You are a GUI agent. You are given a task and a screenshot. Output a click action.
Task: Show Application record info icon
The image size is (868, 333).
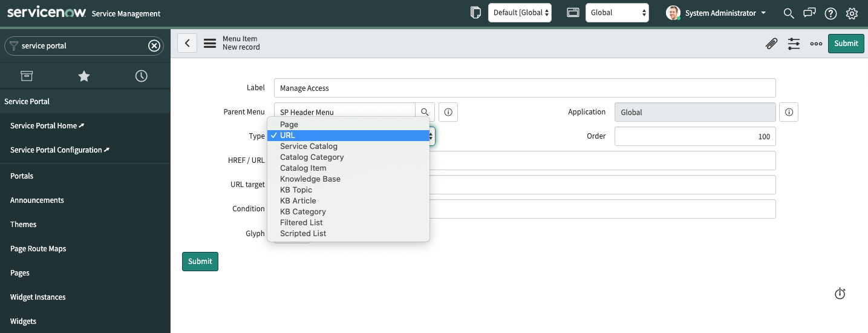tap(789, 112)
